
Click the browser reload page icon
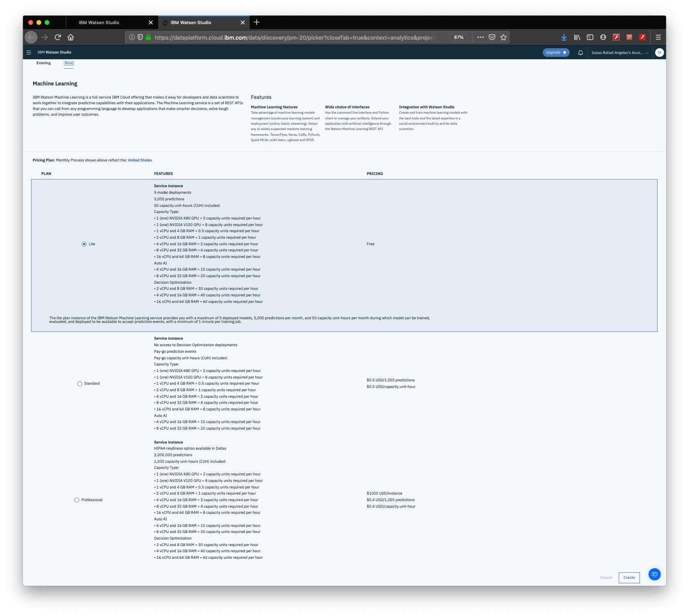tap(58, 37)
